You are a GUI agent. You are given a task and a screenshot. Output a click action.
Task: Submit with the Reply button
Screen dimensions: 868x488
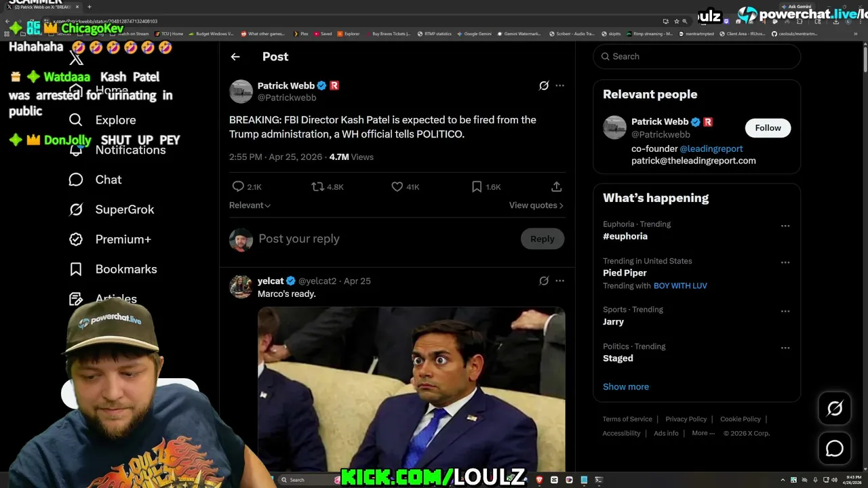[x=542, y=239]
